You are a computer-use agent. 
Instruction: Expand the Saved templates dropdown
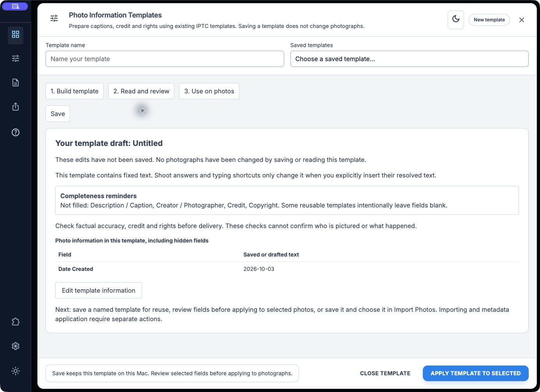409,59
